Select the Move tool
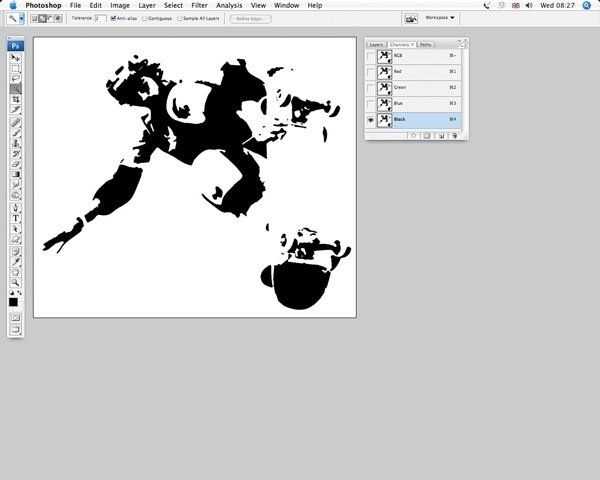The width and height of the screenshot is (600, 480). coord(16,58)
